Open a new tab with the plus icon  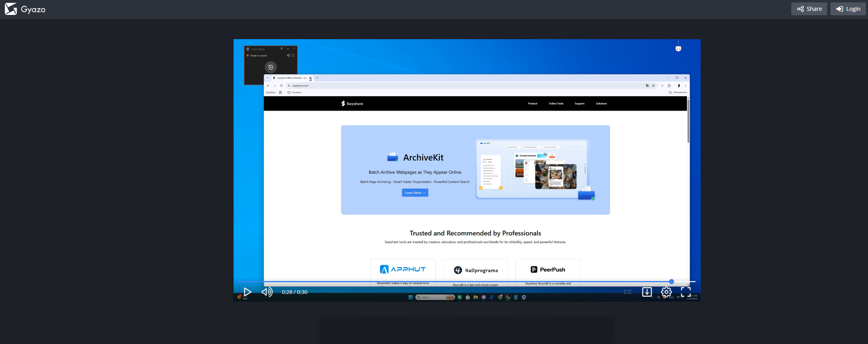tap(317, 78)
